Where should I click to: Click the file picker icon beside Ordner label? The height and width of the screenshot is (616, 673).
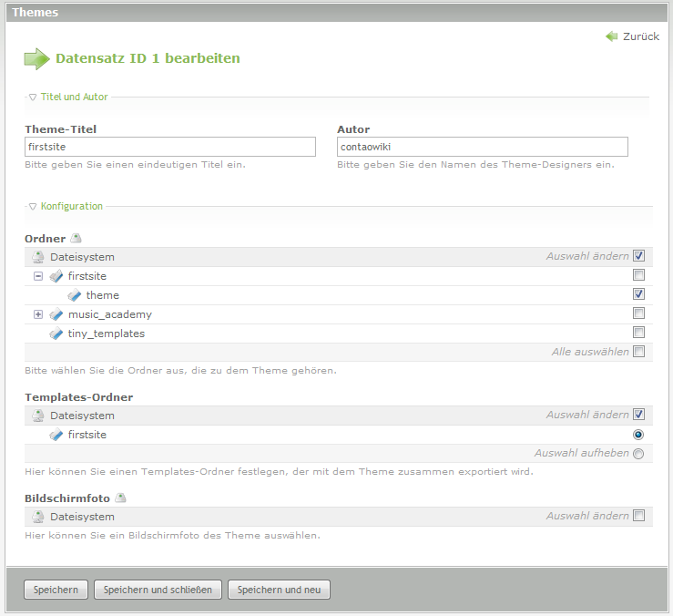click(x=76, y=239)
